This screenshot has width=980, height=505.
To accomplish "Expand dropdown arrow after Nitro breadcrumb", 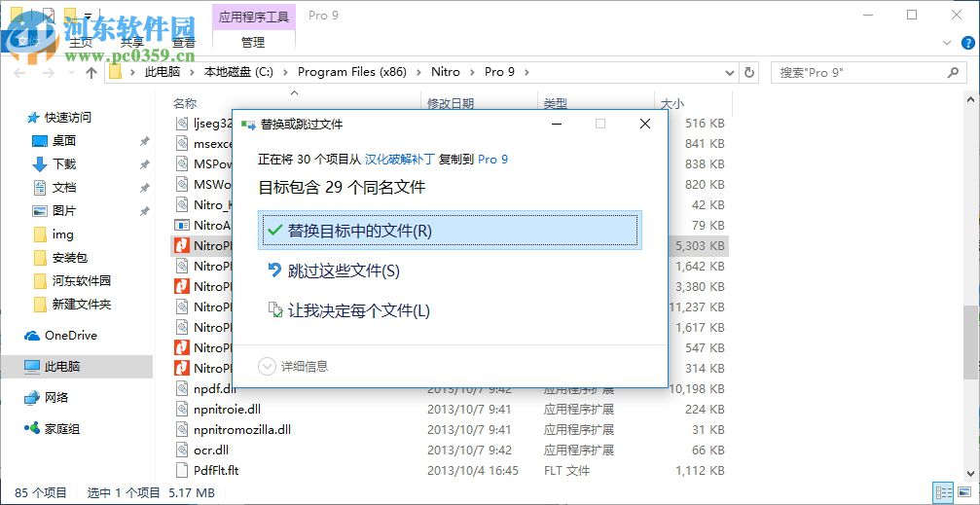I will pos(473,73).
